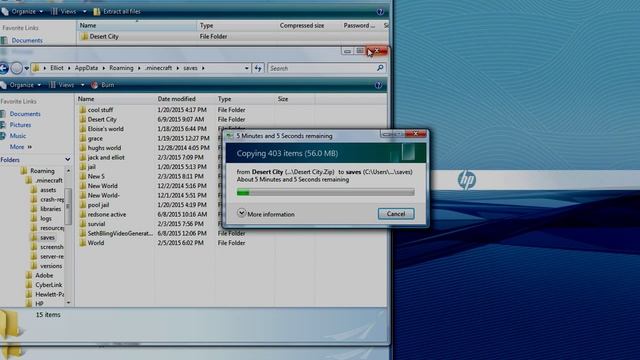The width and height of the screenshot is (640, 360).
Task: Click Burn in saves toolbar
Action: point(103,85)
